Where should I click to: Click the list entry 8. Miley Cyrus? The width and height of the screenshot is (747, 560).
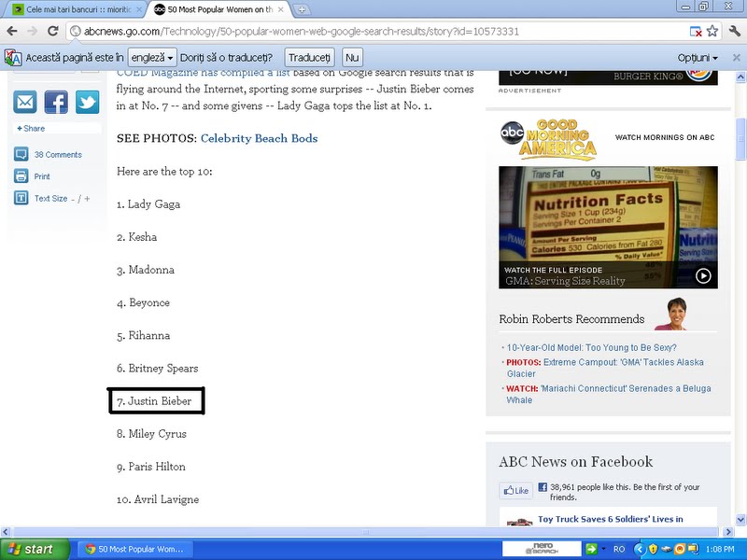point(151,434)
